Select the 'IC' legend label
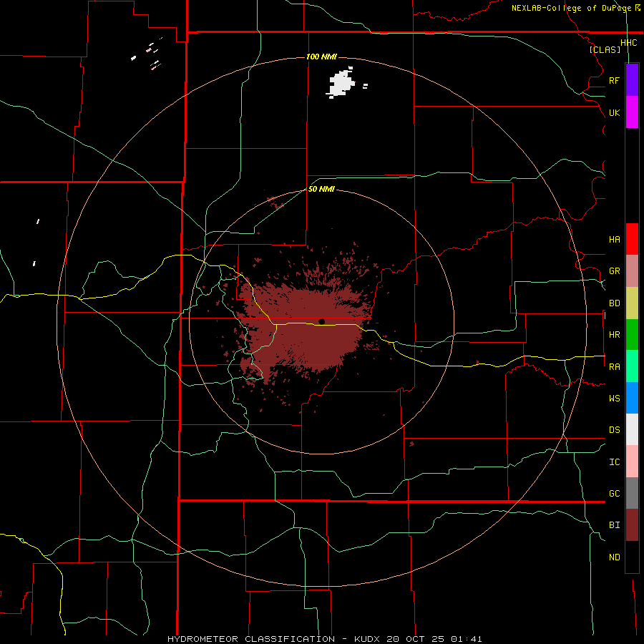The width and height of the screenshot is (644, 644). 614,462
